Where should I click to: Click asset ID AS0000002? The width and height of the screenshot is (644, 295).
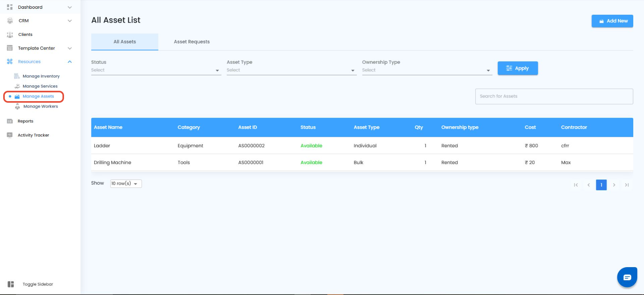coord(251,146)
